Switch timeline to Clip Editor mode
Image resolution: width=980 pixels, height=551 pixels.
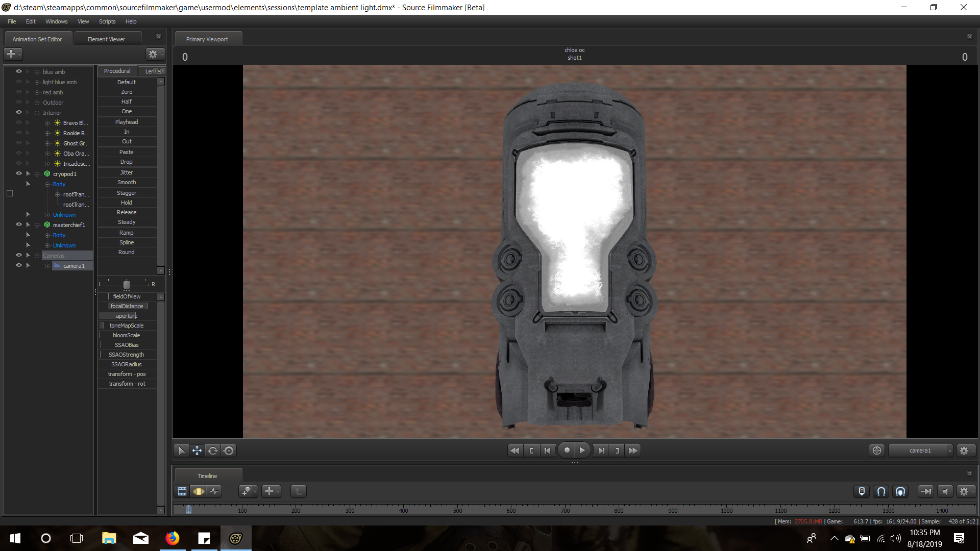182,491
